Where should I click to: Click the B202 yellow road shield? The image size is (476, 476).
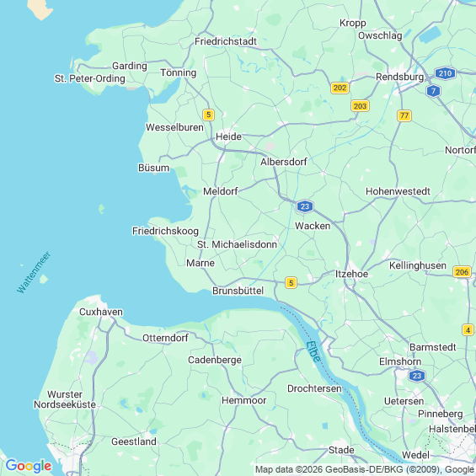(340, 88)
